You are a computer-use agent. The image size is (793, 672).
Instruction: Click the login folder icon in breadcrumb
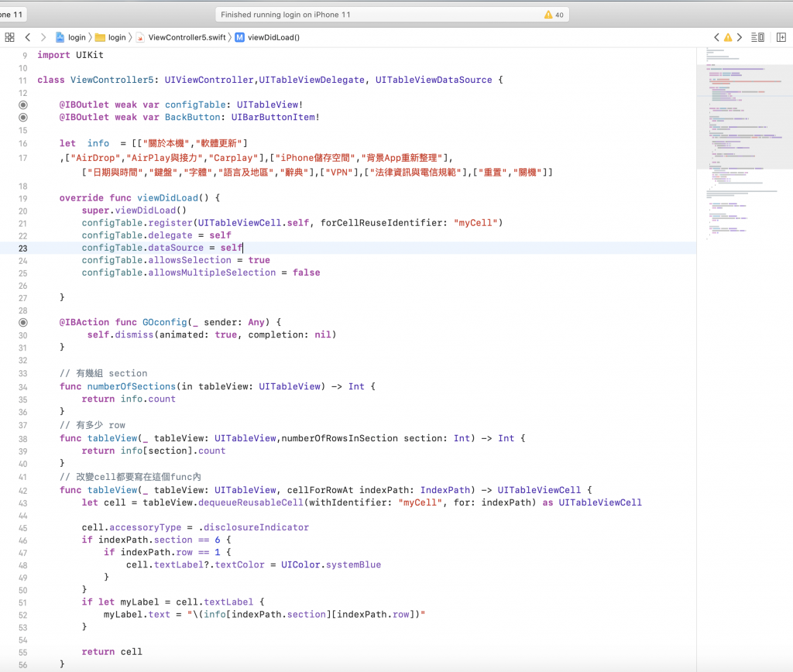tap(100, 37)
